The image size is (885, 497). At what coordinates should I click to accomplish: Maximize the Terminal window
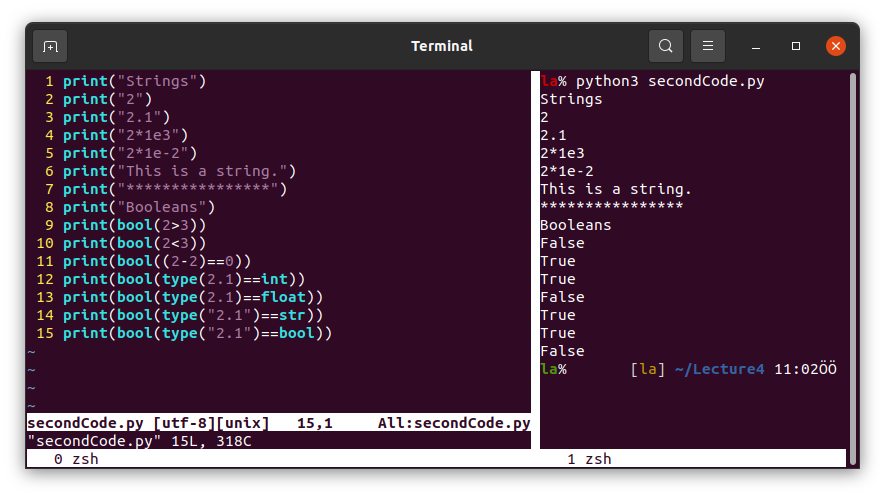click(796, 46)
